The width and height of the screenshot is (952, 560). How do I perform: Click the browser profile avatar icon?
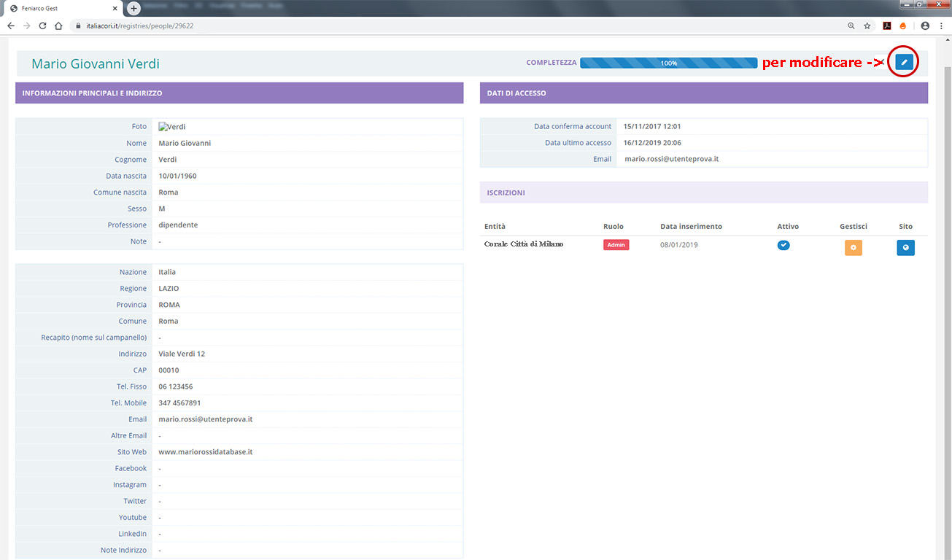pyautogui.click(x=925, y=26)
